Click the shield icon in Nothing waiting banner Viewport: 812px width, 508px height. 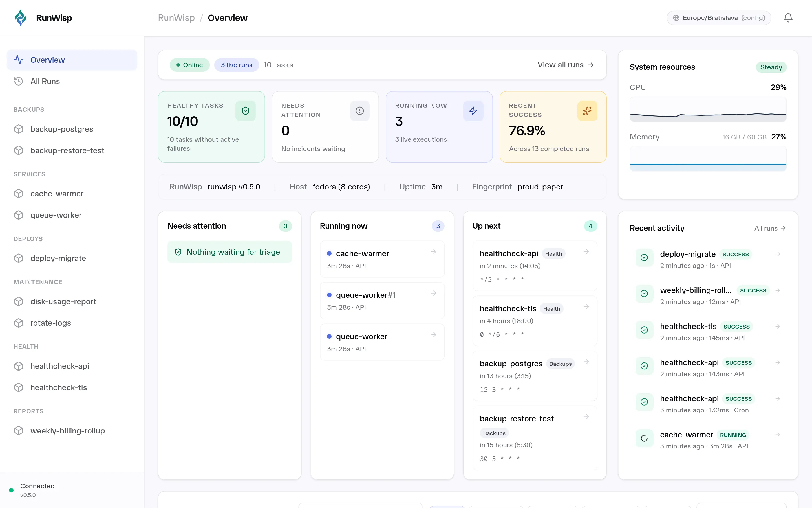pyautogui.click(x=178, y=252)
